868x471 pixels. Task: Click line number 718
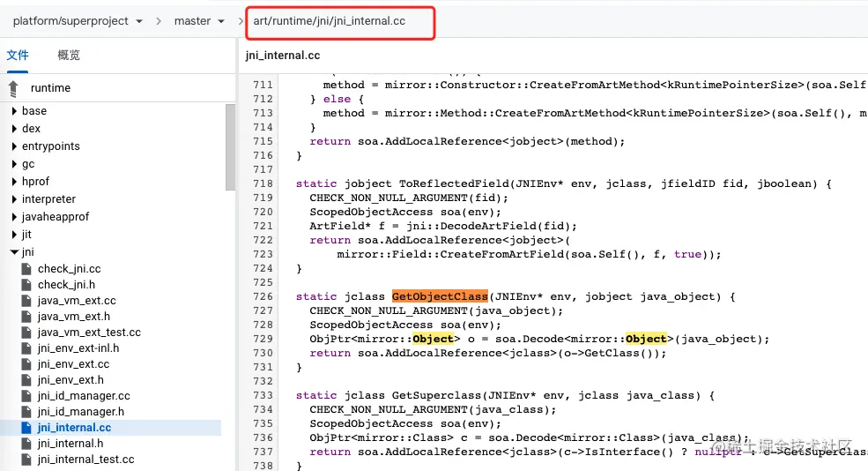[263, 183]
